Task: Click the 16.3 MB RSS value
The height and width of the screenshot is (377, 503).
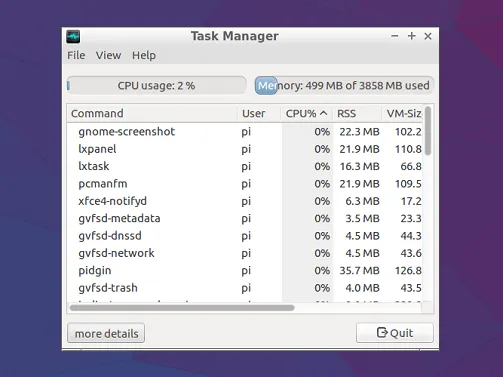Action: tap(359, 167)
